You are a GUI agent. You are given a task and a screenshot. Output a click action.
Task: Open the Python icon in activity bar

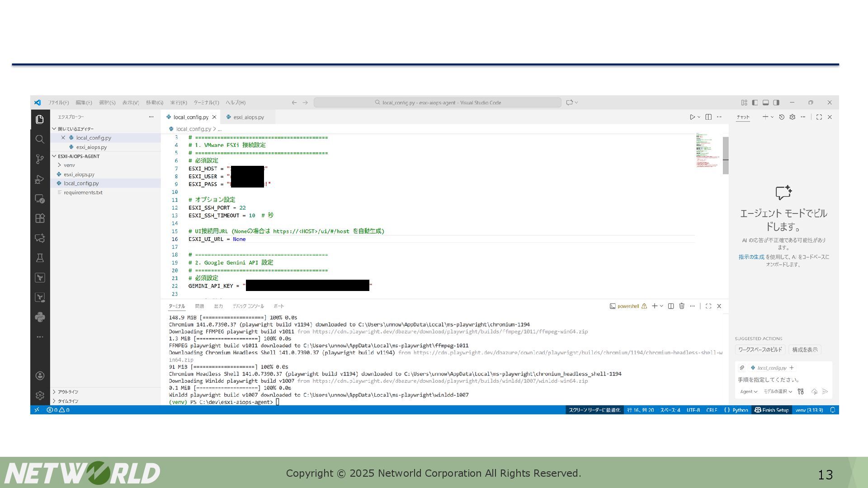(40, 317)
